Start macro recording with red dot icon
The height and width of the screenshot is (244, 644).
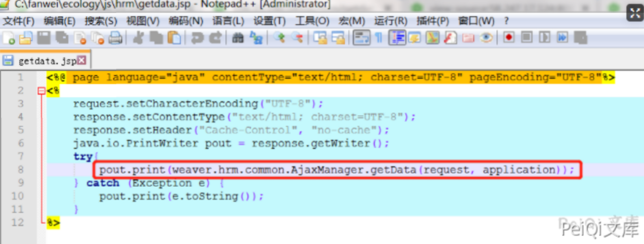pyautogui.click(x=509, y=38)
